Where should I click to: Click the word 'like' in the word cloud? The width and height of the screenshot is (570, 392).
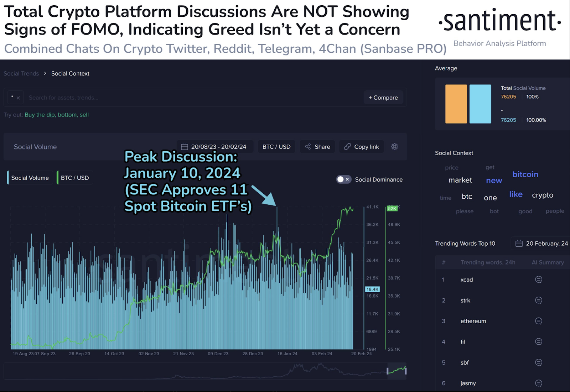(516, 194)
